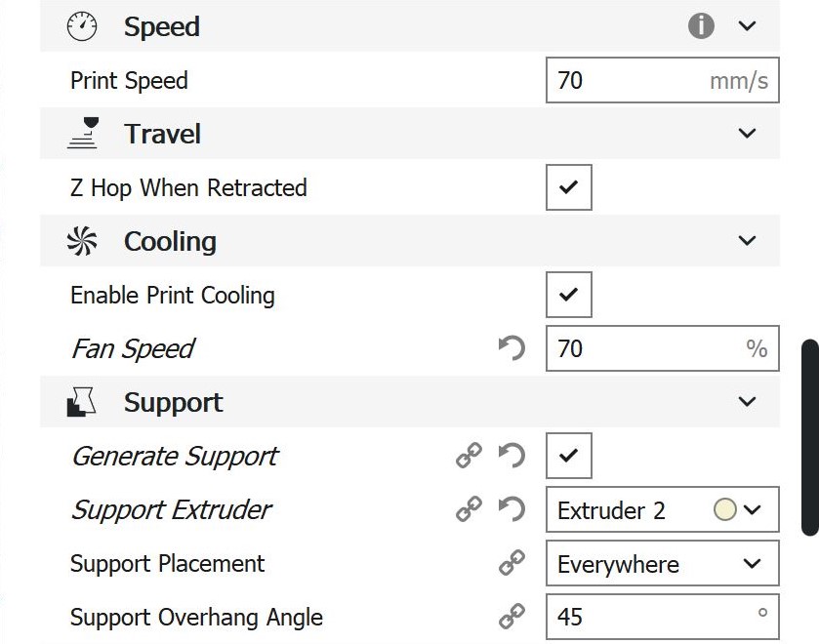Disable the Enable Print Cooling checkbox

tap(568, 295)
